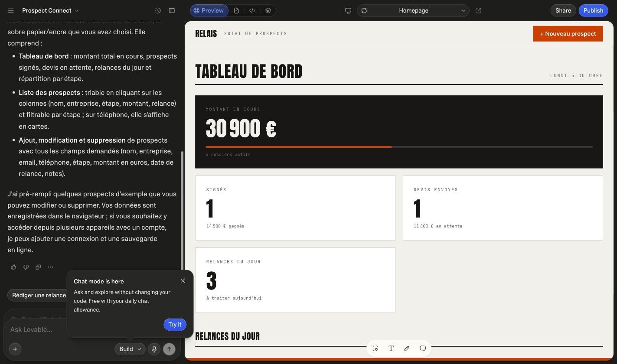Toggle desktop device preview icon
Viewport: 617px width, 364px height.
(x=348, y=10)
